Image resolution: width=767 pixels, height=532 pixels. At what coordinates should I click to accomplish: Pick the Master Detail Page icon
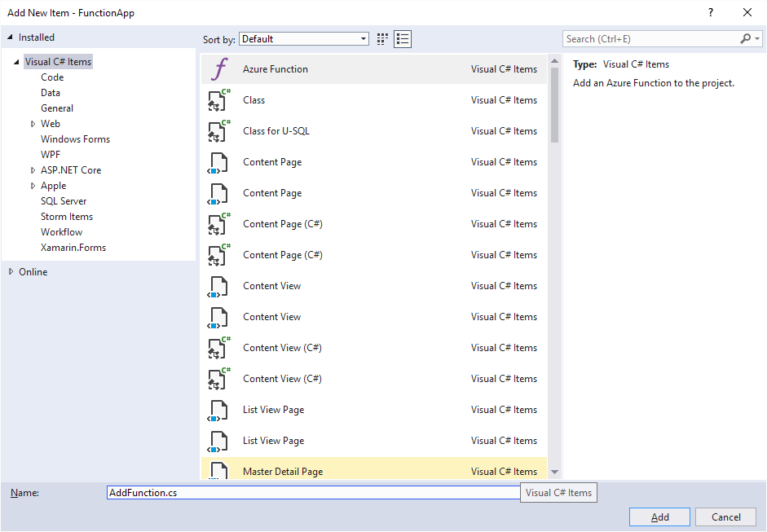(x=218, y=470)
